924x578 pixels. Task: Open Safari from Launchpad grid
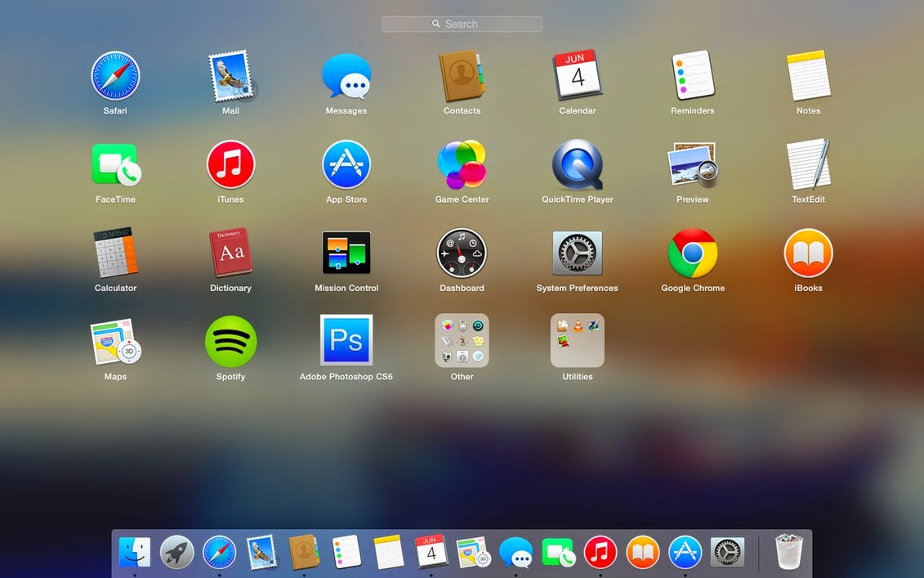(x=115, y=75)
